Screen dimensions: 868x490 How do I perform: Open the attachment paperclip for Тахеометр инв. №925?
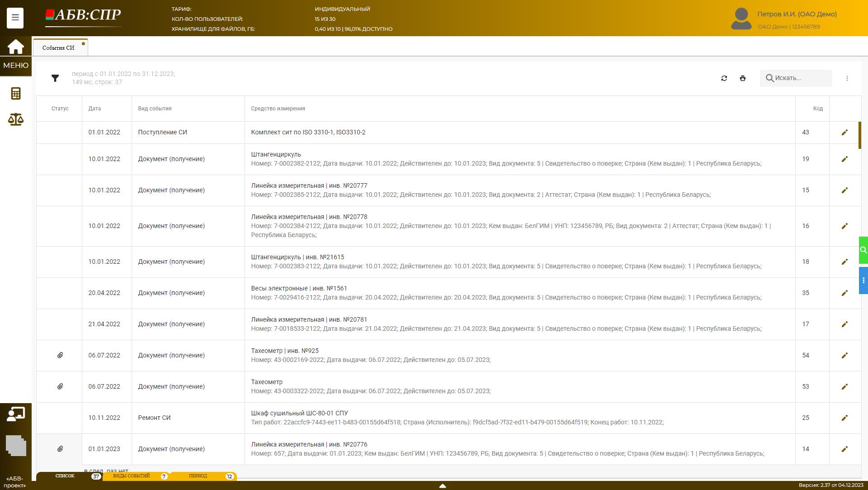(60, 355)
